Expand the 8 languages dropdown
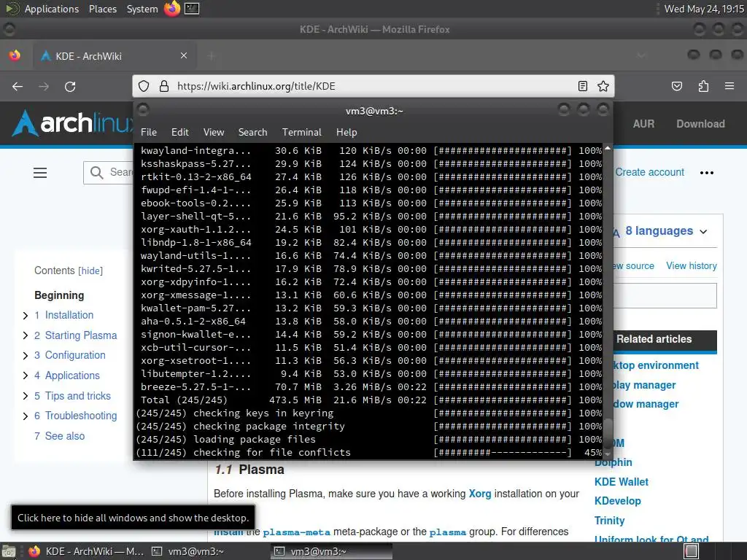 [x=666, y=231]
